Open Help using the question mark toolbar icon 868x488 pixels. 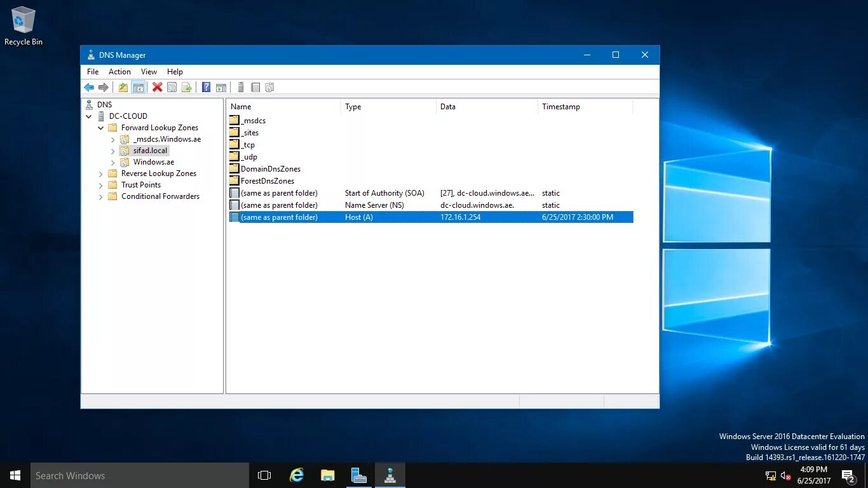coord(205,87)
